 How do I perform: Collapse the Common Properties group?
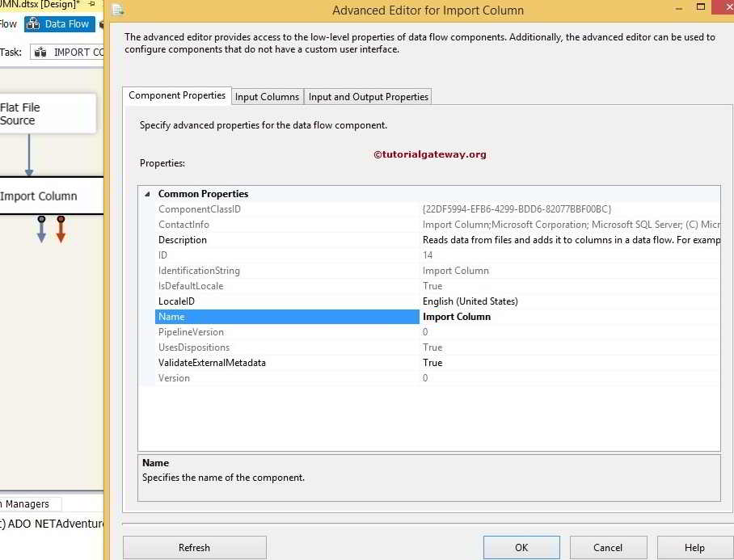[x=146, y=194]
